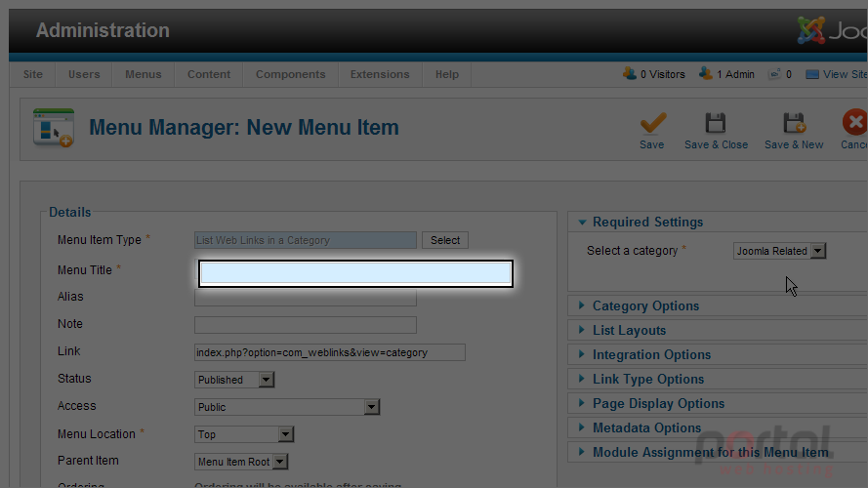Viewport: 868px width, 488px height.
Task: Click the messages icon in status bar
Action: (774, 74)
